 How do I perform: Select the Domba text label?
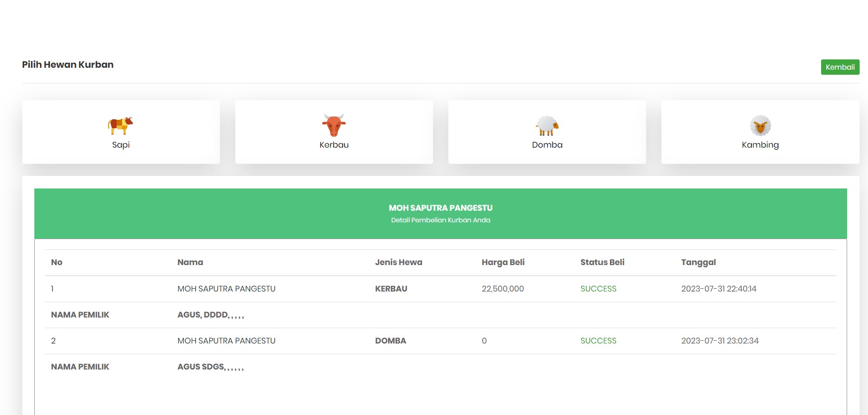(x=547, y=145)
